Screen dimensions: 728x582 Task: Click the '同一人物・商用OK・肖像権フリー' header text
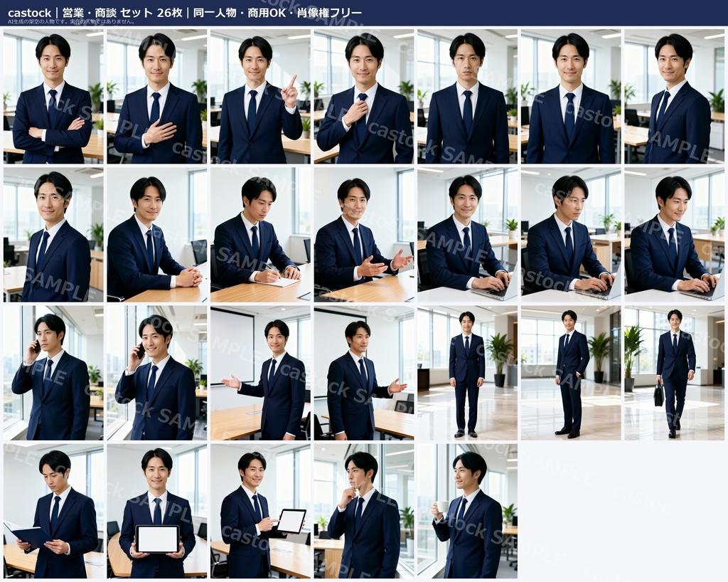point(278,13)
